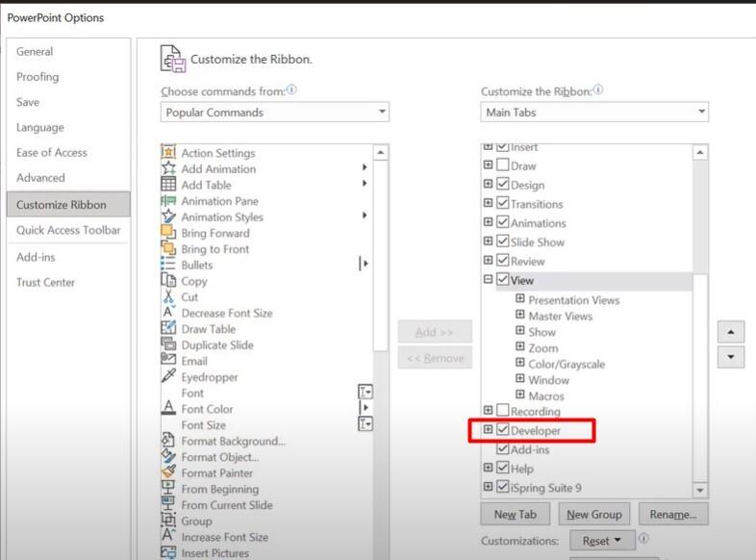Viewport: 756px width, 560px height.
Task: Select the Insert Pictures icon
Action: 168,551
